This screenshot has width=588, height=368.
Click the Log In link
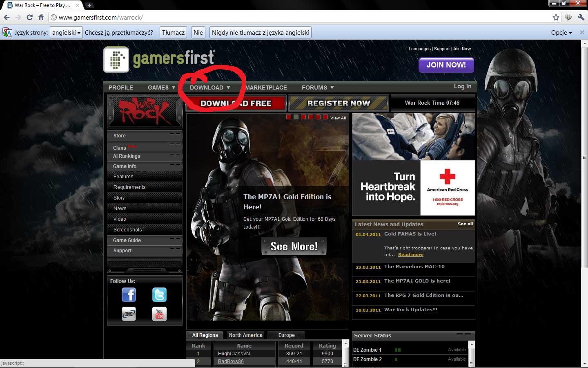463,86
